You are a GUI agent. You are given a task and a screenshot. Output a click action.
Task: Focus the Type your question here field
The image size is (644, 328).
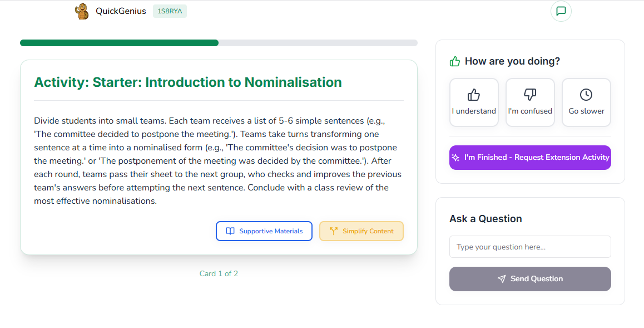click(530, 247)
